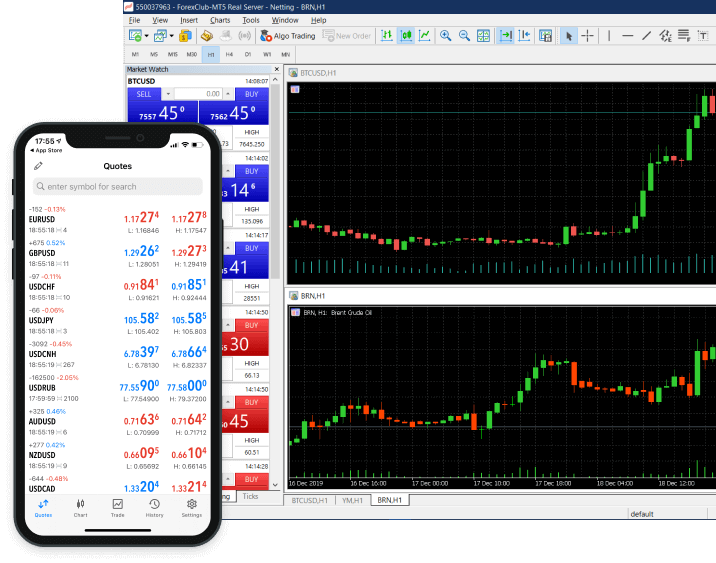
Task: Click the Algo Trading button
Action: [288, 36]
